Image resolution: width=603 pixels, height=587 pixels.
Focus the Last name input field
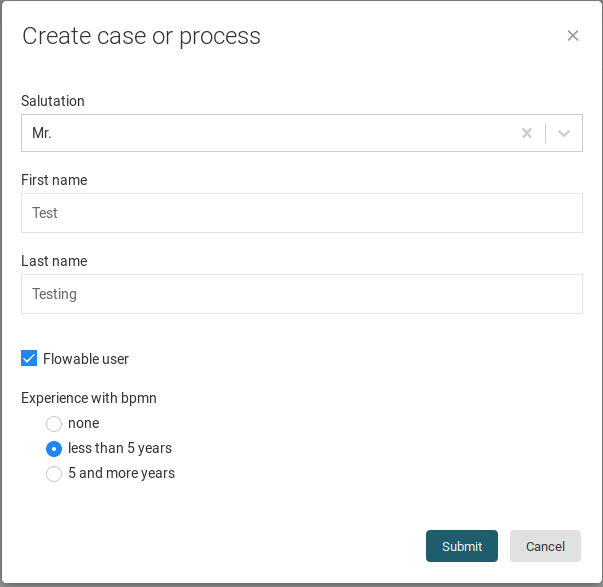click(301, 294)
